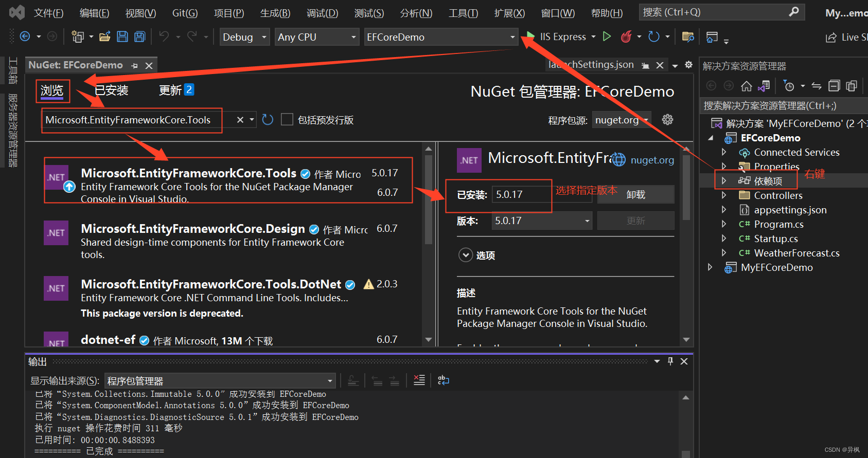Image resolution: width=868 pixels, height=458 pixels.
Task: Open the nuget.org package source dropdown
Action: point(622,120)
